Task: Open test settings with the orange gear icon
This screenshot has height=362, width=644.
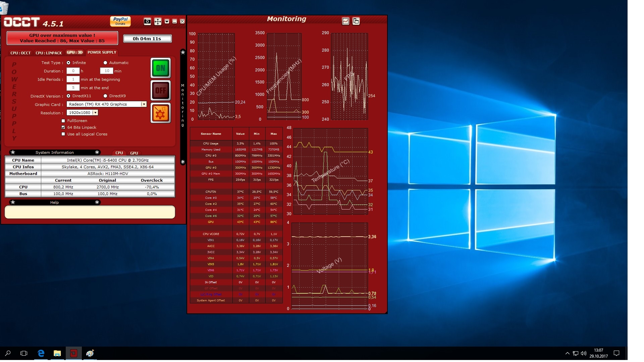Action: click(161, 113)
